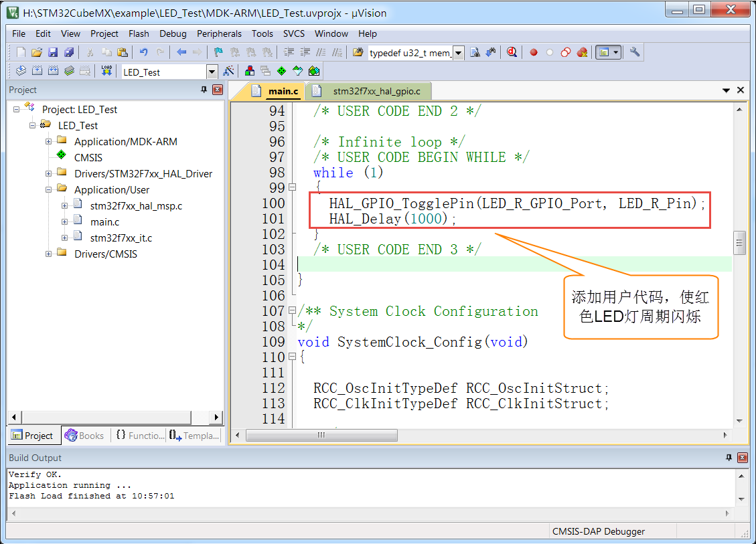
Task: Open the Peripherals menu
Action: tap(219, 33)
